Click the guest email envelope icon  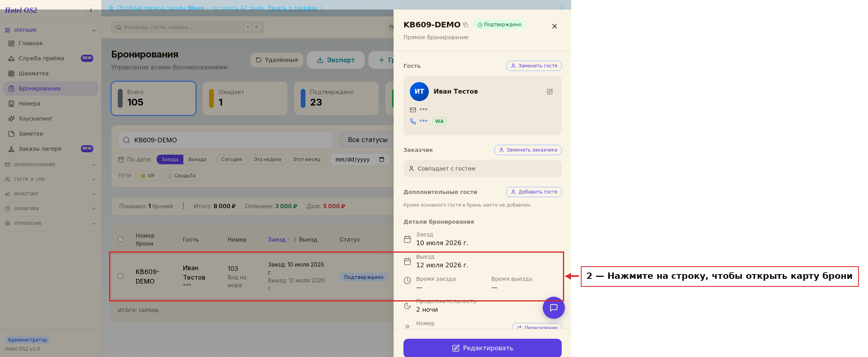click(413, 110)
